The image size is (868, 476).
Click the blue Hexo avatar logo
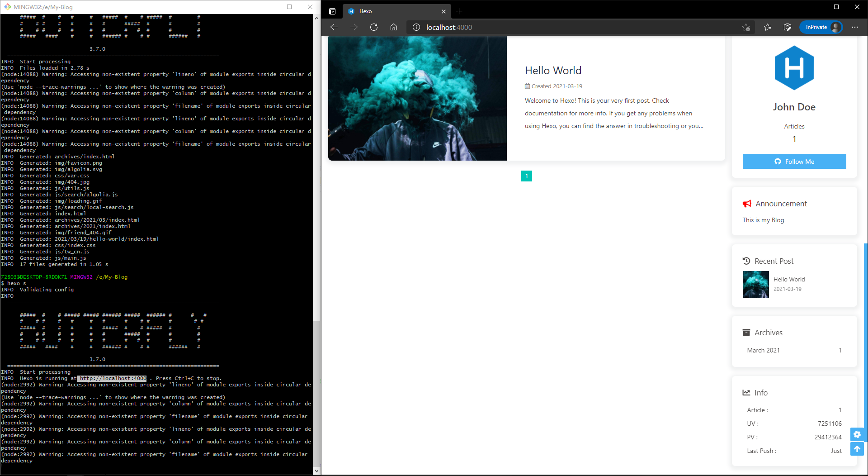coord(794,68)
